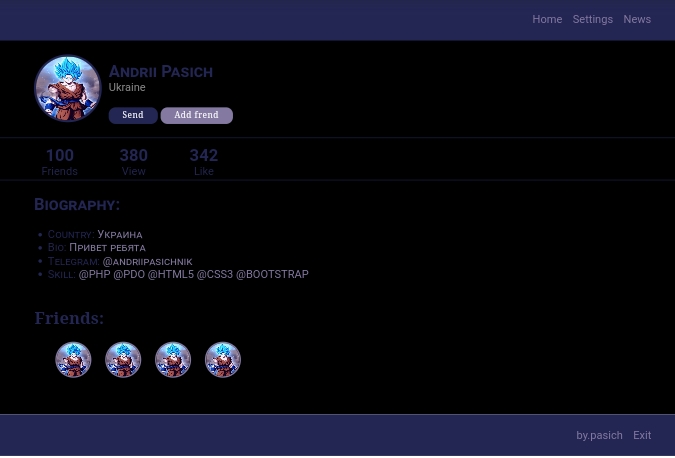Click the Add frend button
Screen dimensions: 675x458
[x=196, y=116]
